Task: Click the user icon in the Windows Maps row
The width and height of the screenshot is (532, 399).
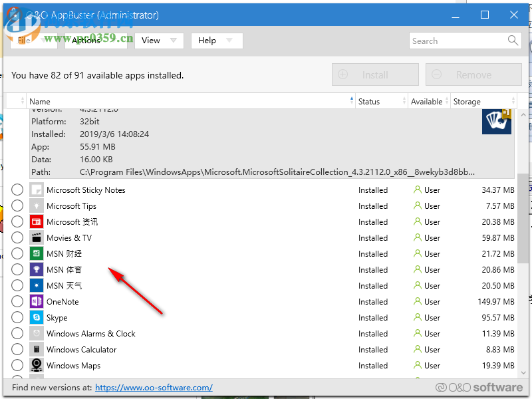Action: 418,365
